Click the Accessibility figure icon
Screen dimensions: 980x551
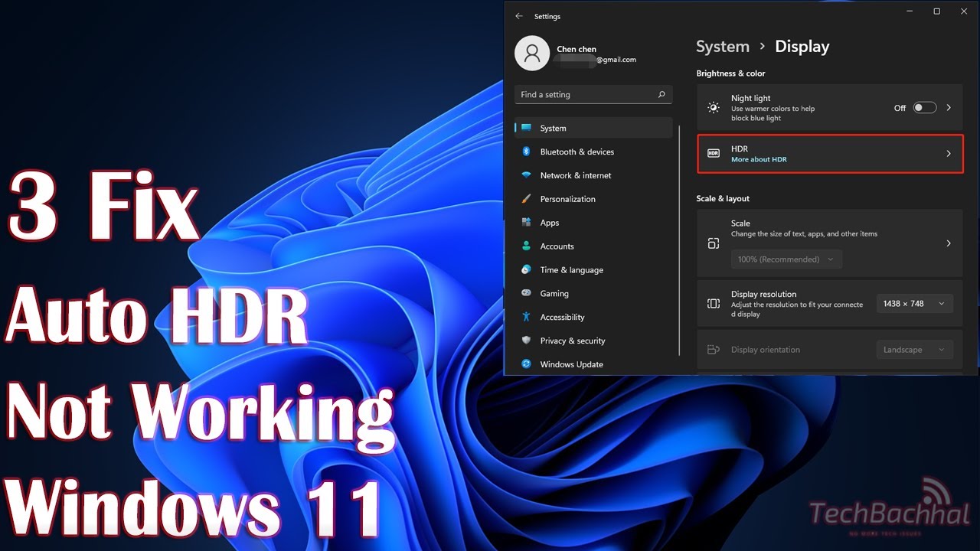click(x=526, y=317)
